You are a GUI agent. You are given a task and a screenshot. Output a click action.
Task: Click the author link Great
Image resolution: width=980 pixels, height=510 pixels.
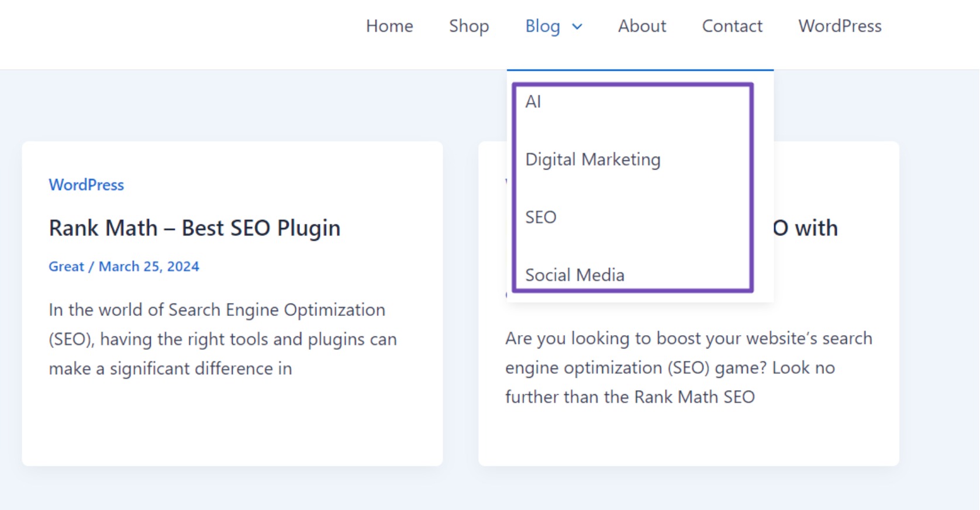click(67, 267)
